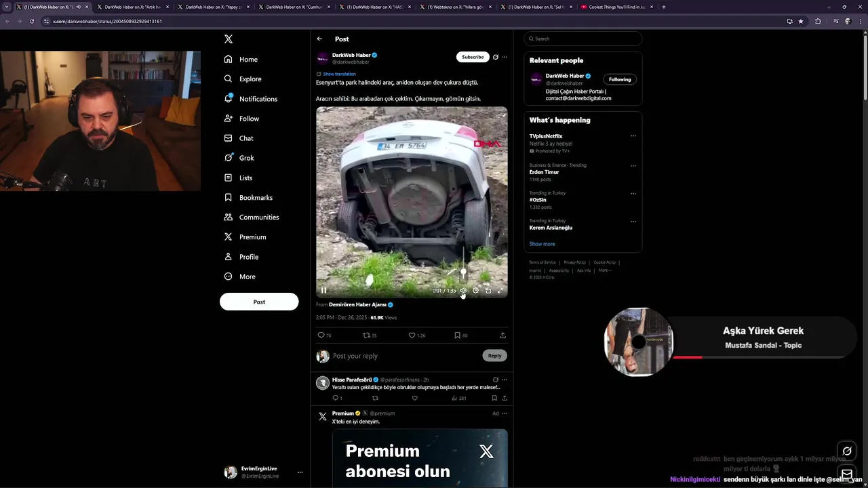
Task: Click the Post your reply field
Action: click(x=403, y=356)
